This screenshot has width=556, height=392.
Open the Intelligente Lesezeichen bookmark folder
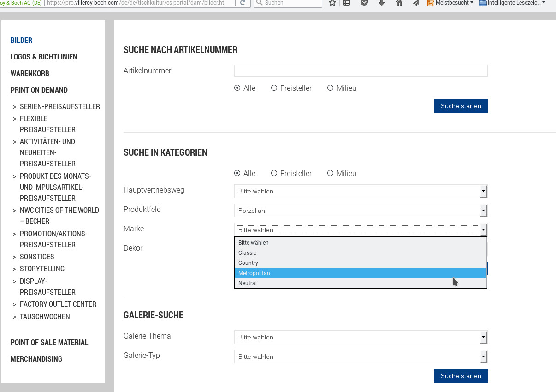click(x=513, y=3)
